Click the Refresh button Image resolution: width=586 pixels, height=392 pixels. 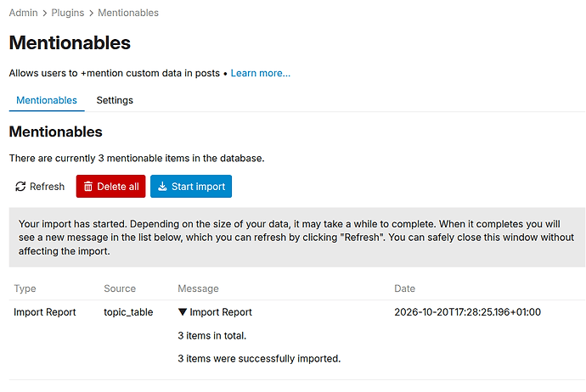click(x=40, y=187)
